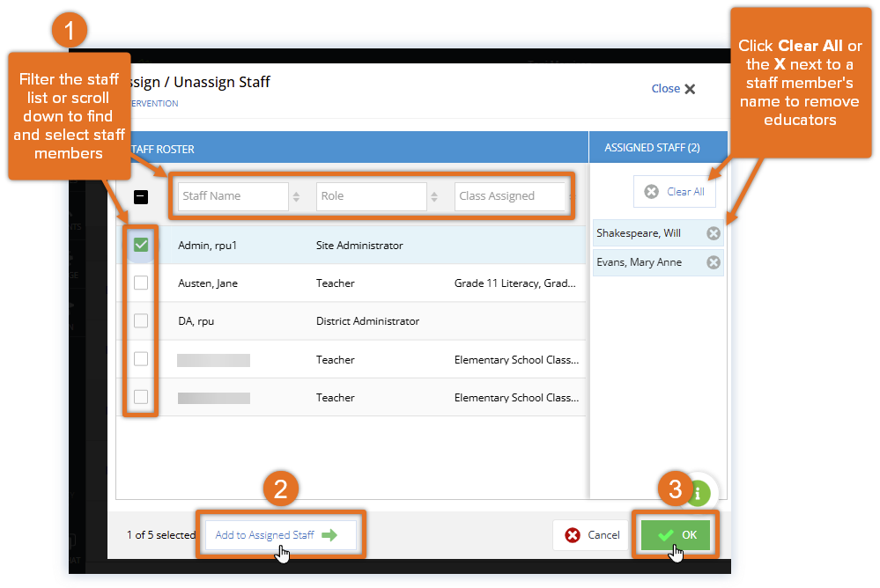The image size is (880, 588).
Task: Remove Shakespeare, Will using the X icon
Action: 713,233
